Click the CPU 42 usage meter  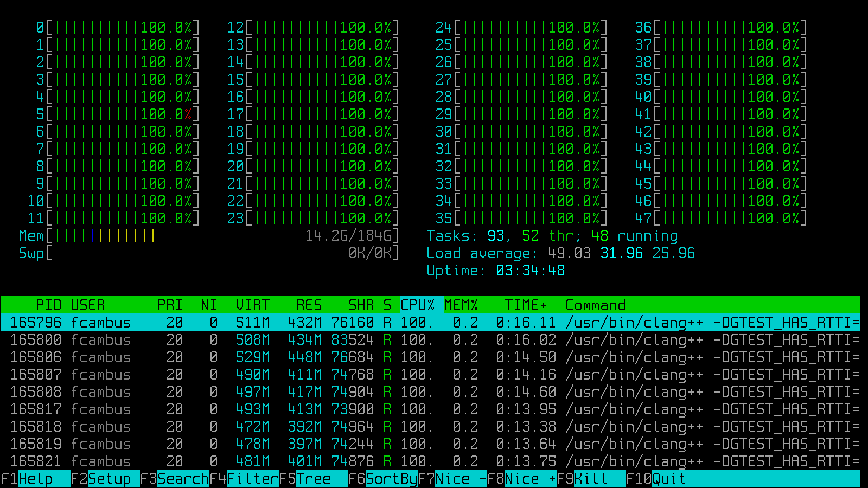point(721,132)
